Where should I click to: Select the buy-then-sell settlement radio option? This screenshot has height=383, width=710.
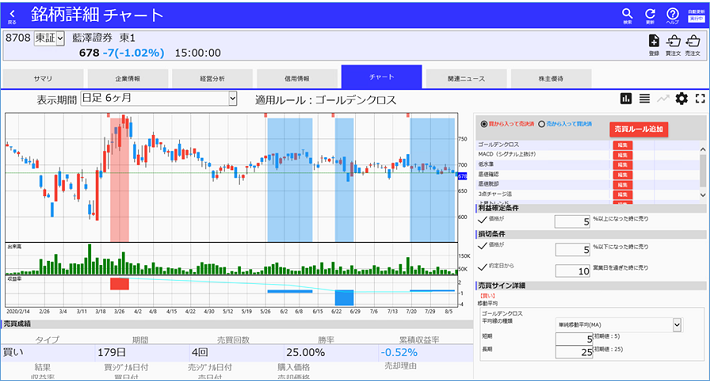pyautogui.click(x=484, y=124)
